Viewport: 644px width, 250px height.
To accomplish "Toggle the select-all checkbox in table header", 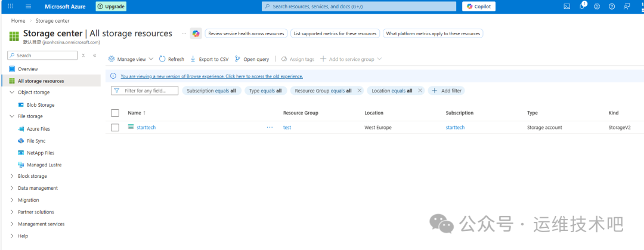I will click(x=115, y=113).
